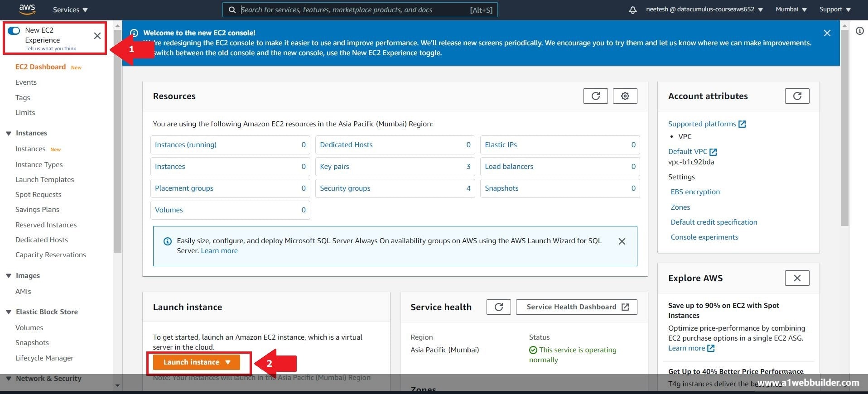Click the Security groups resource link
The width and height of the screenshot is (868, 394).
pyautogui.click(x=345, y=188)
